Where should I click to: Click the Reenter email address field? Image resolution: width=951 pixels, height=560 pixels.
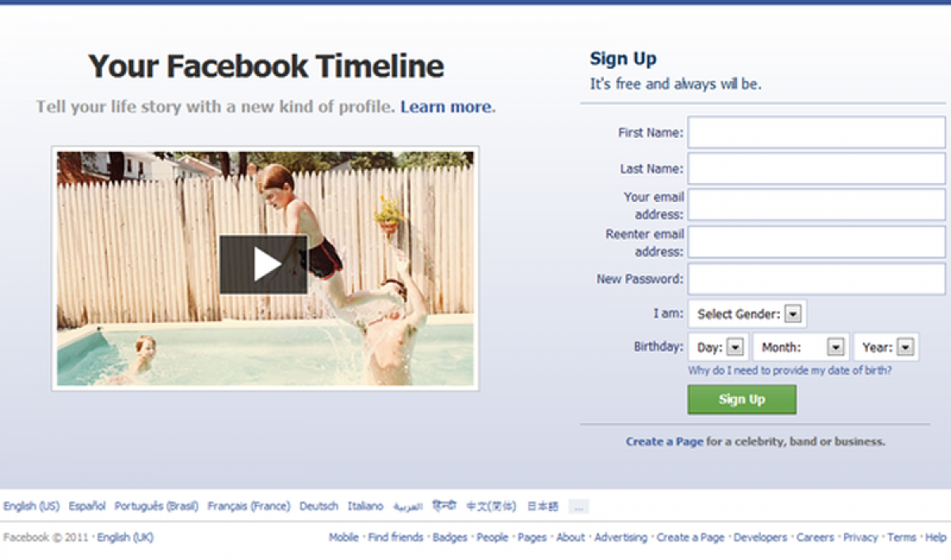pos(816,242)
